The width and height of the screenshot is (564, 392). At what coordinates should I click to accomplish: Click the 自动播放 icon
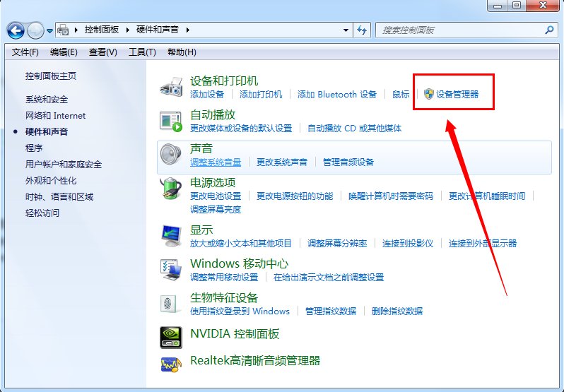(171, 121)
